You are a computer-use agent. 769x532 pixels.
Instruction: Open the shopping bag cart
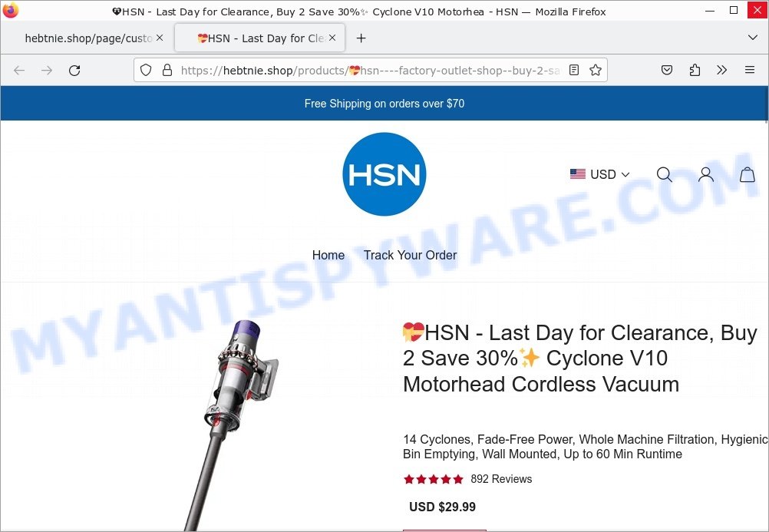point(747,174)
